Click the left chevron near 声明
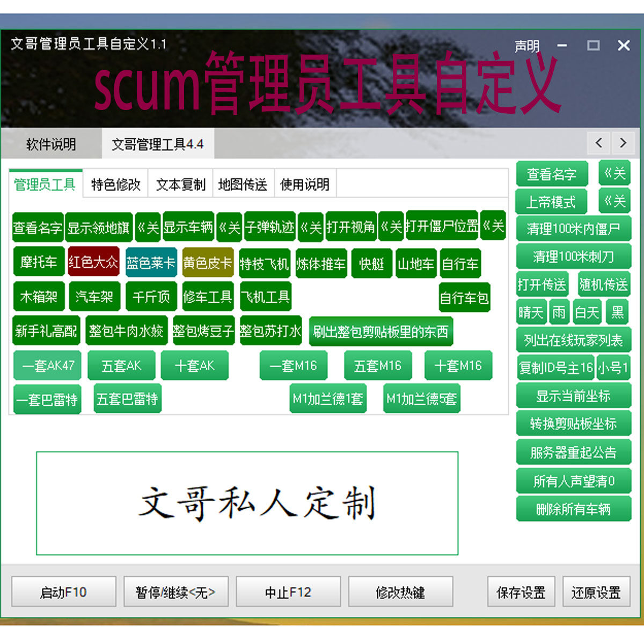 click(x=598, y=144)
